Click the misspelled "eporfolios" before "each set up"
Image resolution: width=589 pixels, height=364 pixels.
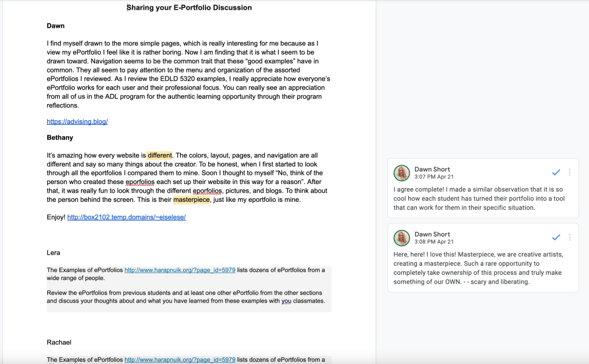(141, 182)
